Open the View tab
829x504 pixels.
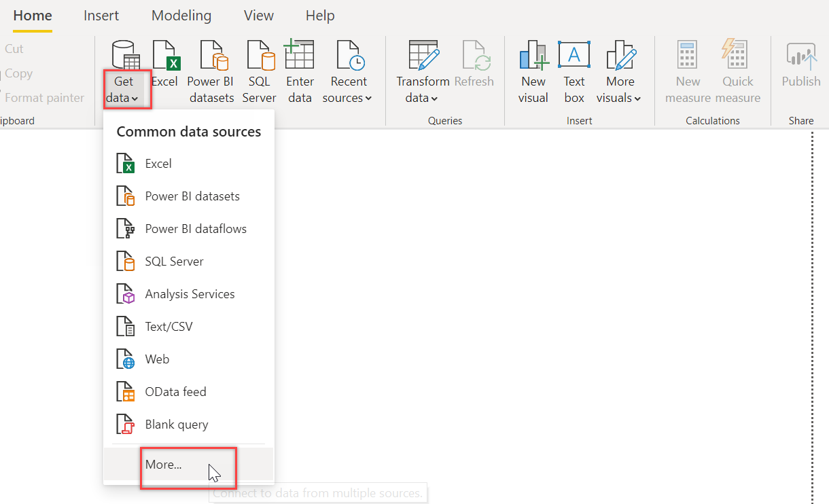[259, 16]
